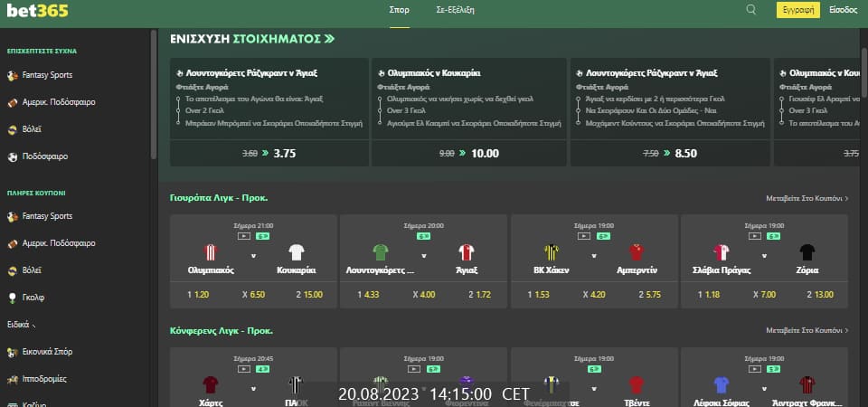Bet on Αμπερντίν win at 5.75
The height and width of the screenshot is (407, 868).
650,295
